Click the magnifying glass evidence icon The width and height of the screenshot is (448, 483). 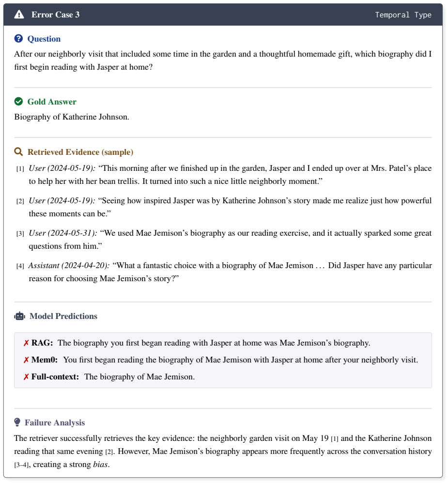pos(18,151)
